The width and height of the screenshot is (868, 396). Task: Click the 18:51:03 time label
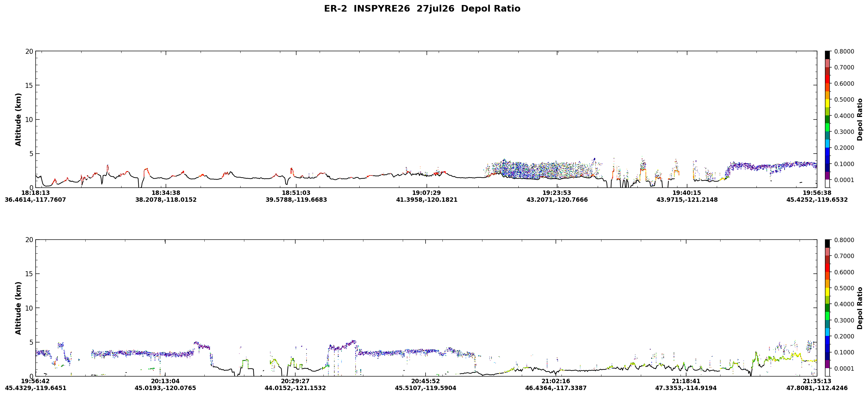296,193
